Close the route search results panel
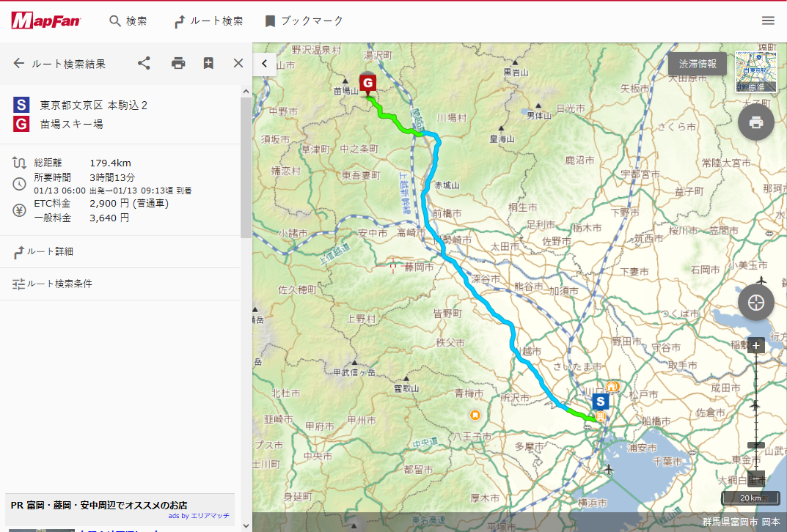The width and height of the screenshot is (787, 532). tap(238, 63)
